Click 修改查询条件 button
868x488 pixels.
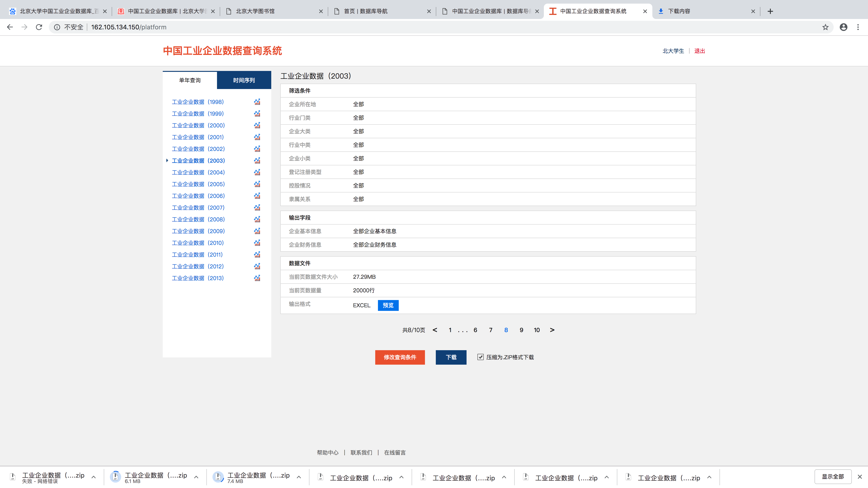click(400, 357)
